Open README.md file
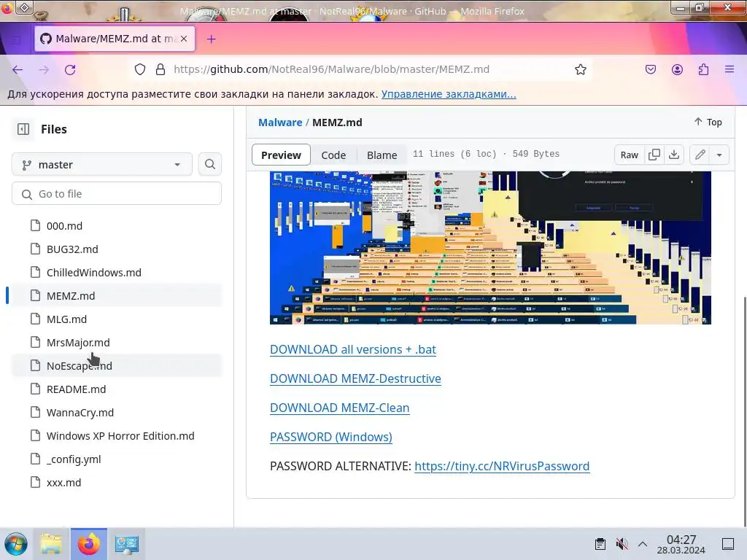The width and height of the screenshot is (747, 560). 117,389
